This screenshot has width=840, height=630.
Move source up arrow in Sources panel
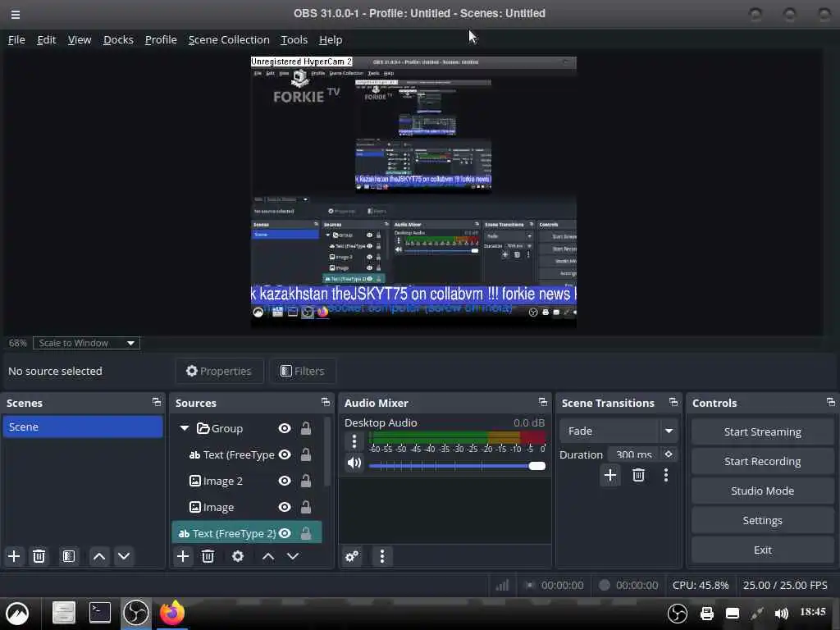coord(268,556)
